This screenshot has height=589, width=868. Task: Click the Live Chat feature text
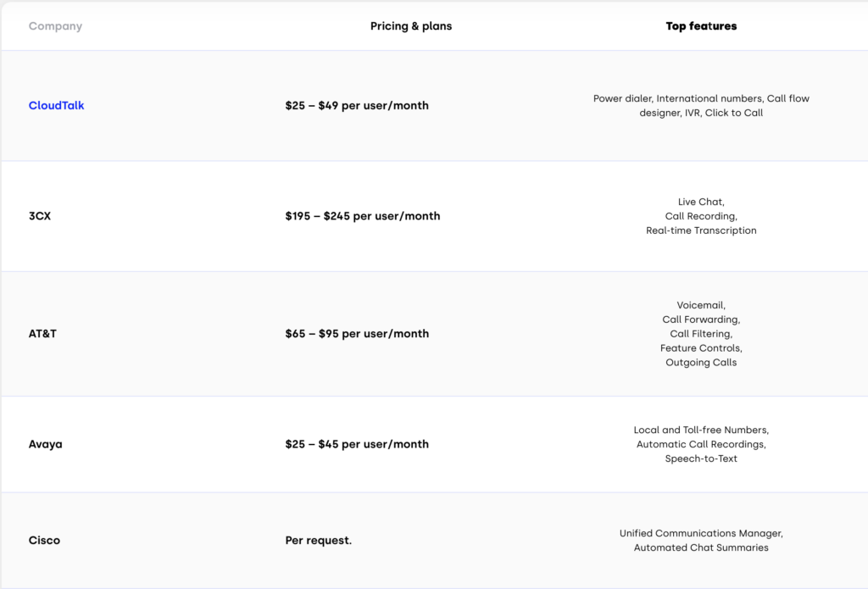point(700,202)
